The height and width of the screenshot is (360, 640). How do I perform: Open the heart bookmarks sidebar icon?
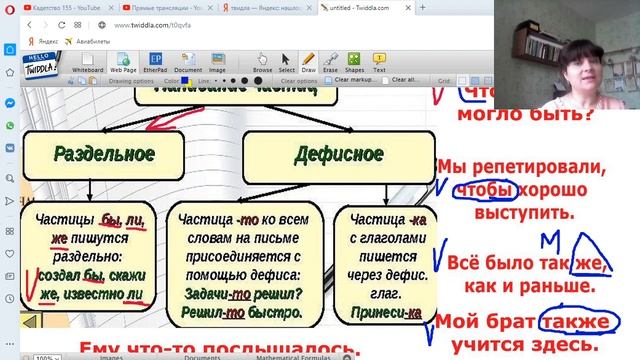point(10,253)
